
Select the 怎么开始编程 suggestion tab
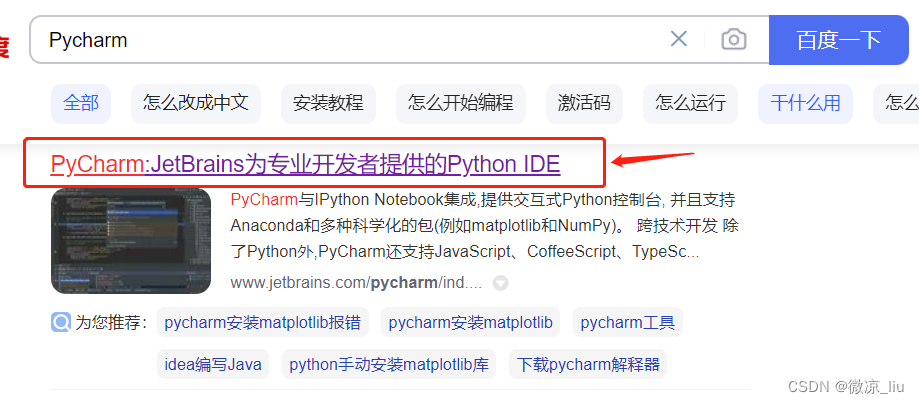tap(461, 103)
